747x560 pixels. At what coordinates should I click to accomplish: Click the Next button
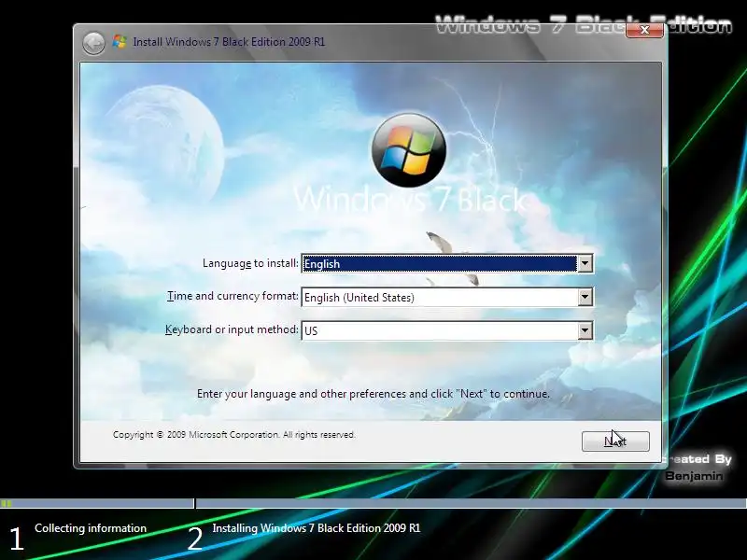tap(615, 441)
